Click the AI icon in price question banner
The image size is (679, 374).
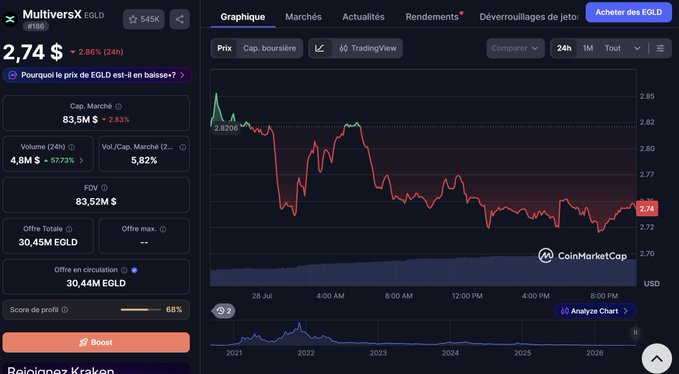[13, 75]
